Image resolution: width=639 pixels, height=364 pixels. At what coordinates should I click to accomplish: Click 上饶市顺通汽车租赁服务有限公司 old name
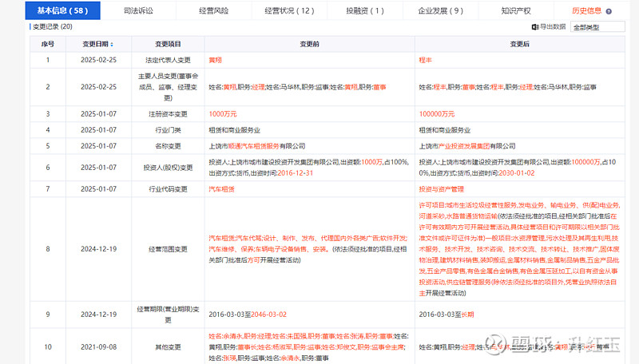pyautogui.click(x=256, y=146)
